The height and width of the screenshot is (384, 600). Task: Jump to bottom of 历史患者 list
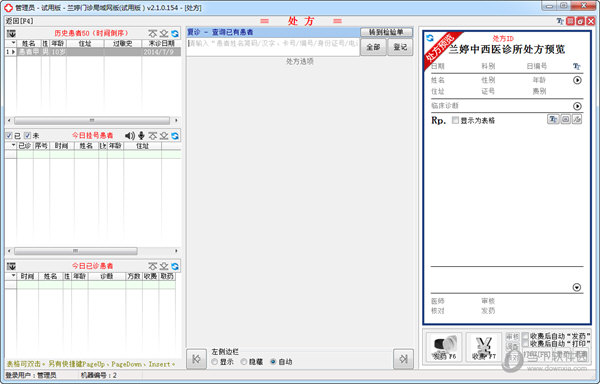[x=164, y=34]
